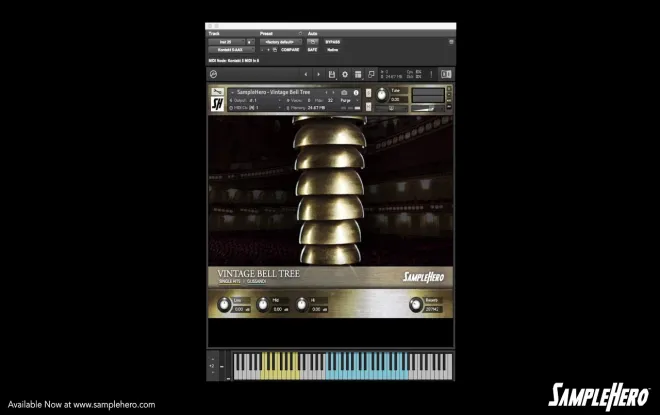Click the plug-in header menu icon at far right
660x415 pixels.
click(451, 42)
